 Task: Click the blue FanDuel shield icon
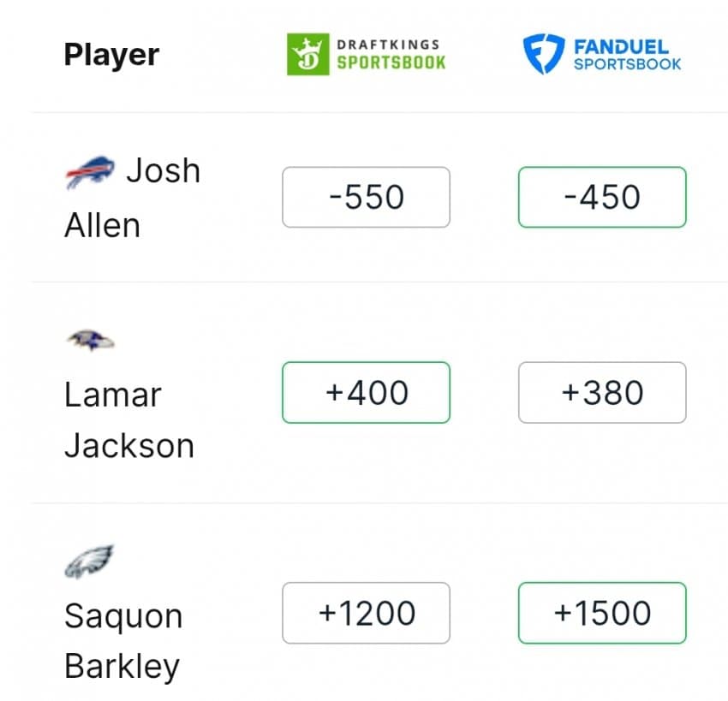pyautogui.click(x=543, y=54)
